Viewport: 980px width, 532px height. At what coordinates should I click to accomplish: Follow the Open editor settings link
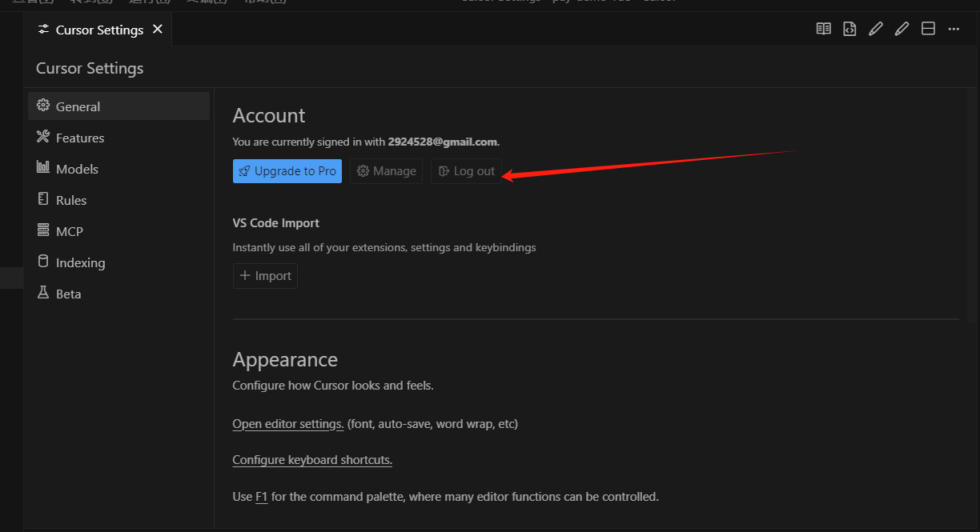(288, 424)
